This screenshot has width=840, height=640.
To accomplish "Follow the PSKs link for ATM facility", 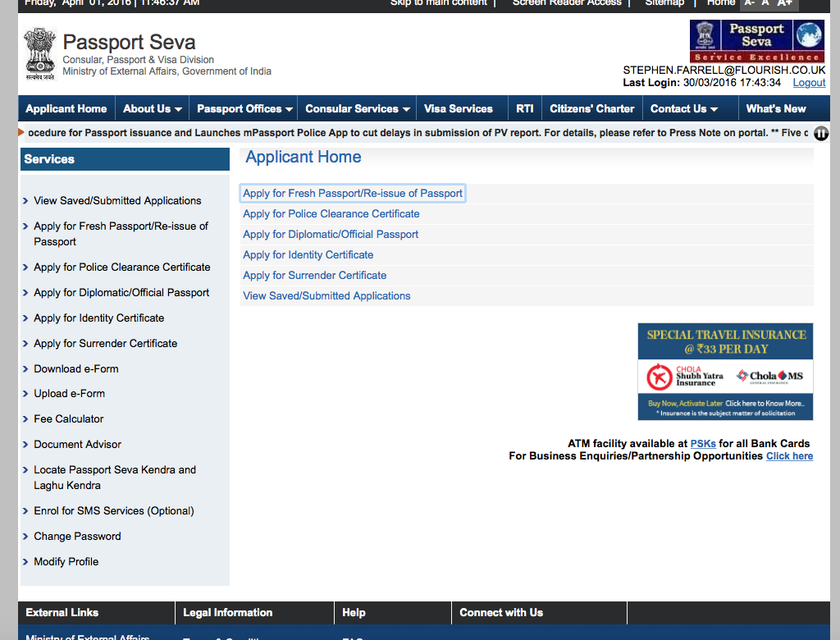I will 703,444.
